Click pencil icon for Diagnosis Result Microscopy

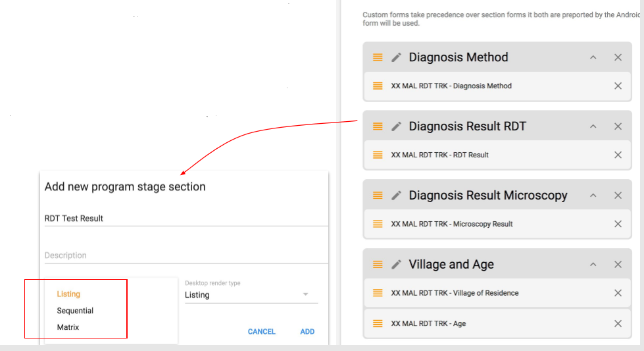pyautogui.click(x=396, y=195)
